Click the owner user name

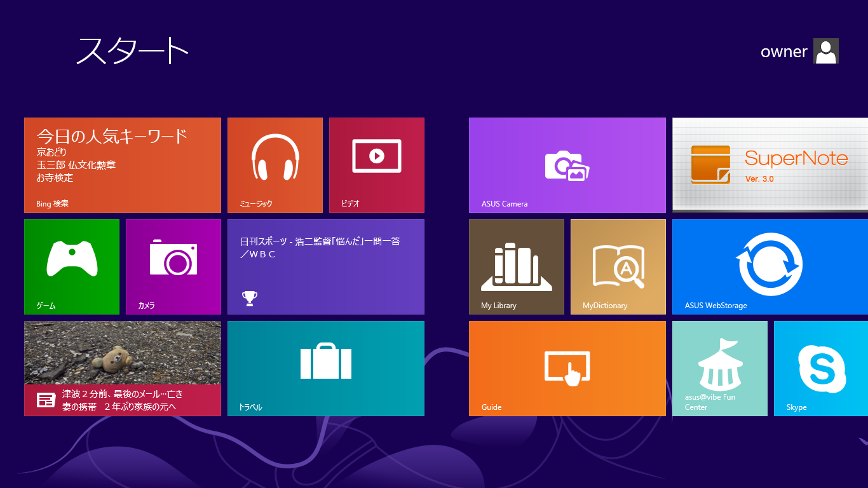(784, 51)
